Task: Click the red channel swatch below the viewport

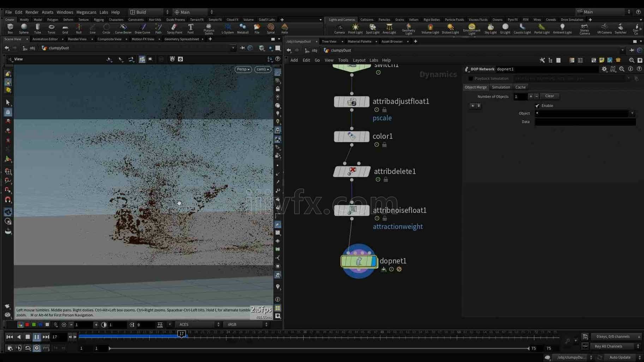Action: pyautogui.click(x=27, y=325)
